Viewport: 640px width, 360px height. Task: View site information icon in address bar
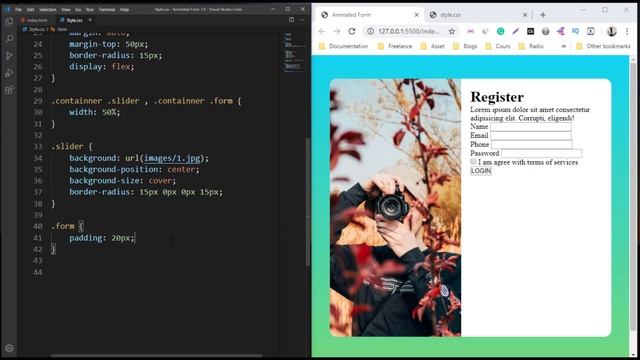370,31
